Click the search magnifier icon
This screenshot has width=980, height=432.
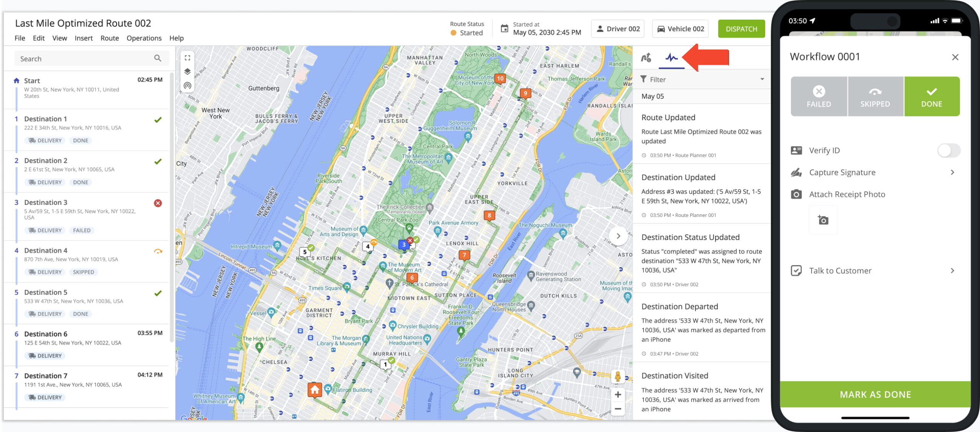tap(158, 58)
